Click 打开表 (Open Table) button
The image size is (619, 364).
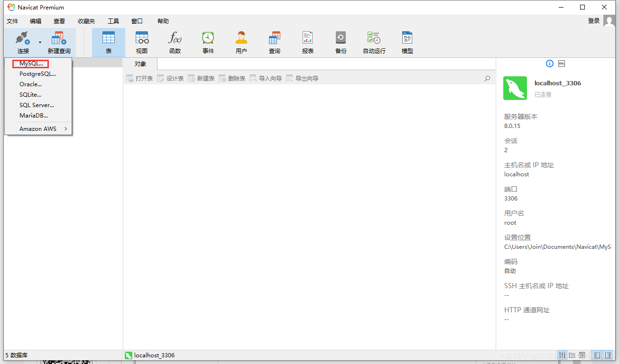(x=139, y=79)
